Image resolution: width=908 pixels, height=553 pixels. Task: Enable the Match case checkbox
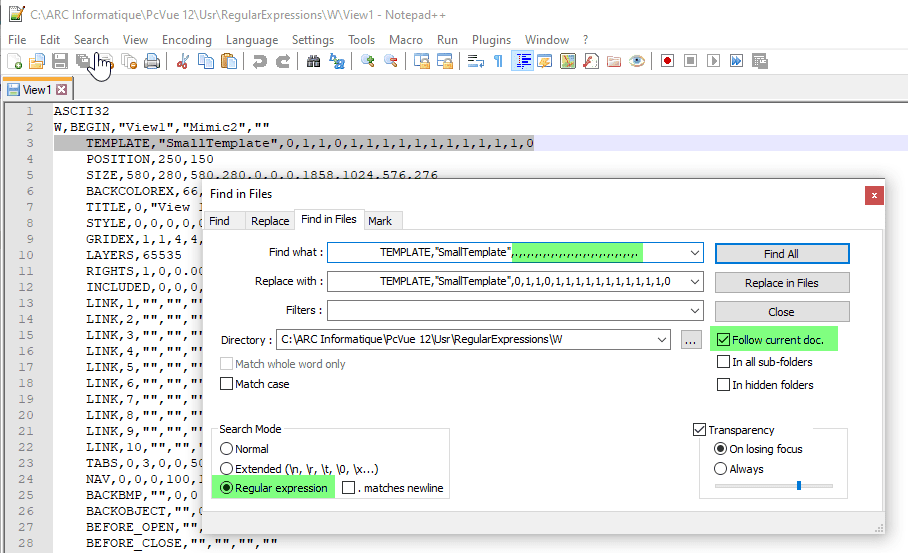tap(227, 384)
